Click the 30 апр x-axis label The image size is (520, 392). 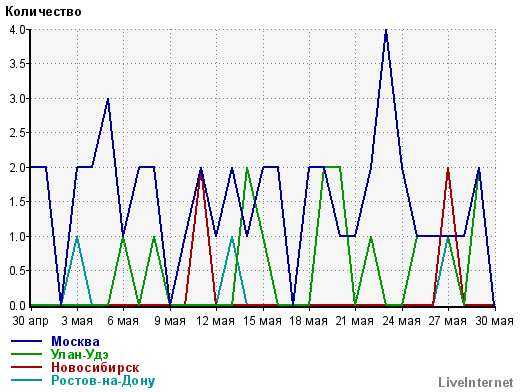pyautogui.click(x=31, y=321)
